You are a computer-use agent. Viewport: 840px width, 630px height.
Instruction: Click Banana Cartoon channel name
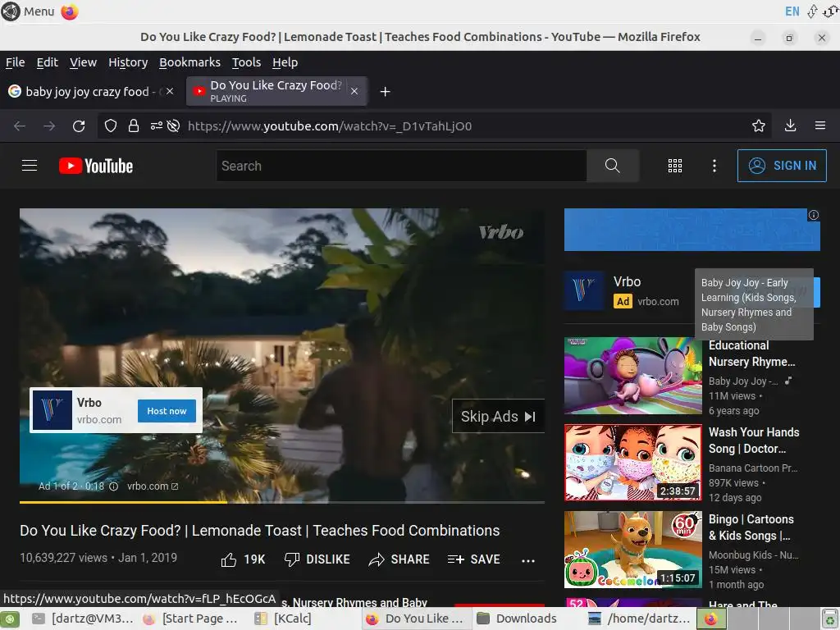point(753,468)
